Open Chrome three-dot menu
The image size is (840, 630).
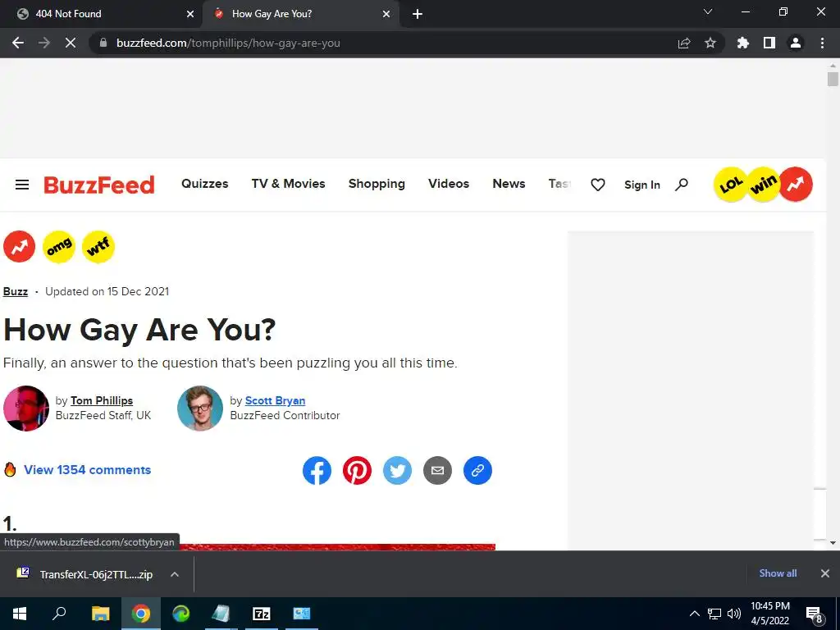point(822,43)
